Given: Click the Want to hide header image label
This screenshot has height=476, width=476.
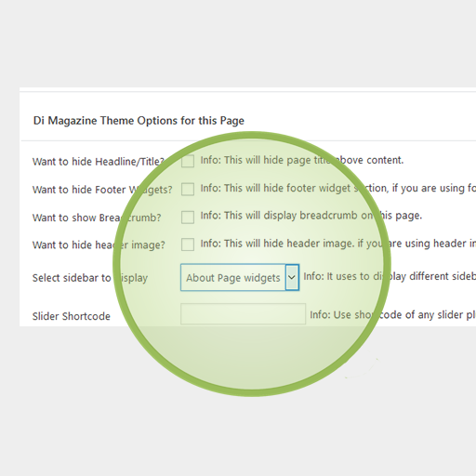Looking at the screenshot, I should (99, 245).
